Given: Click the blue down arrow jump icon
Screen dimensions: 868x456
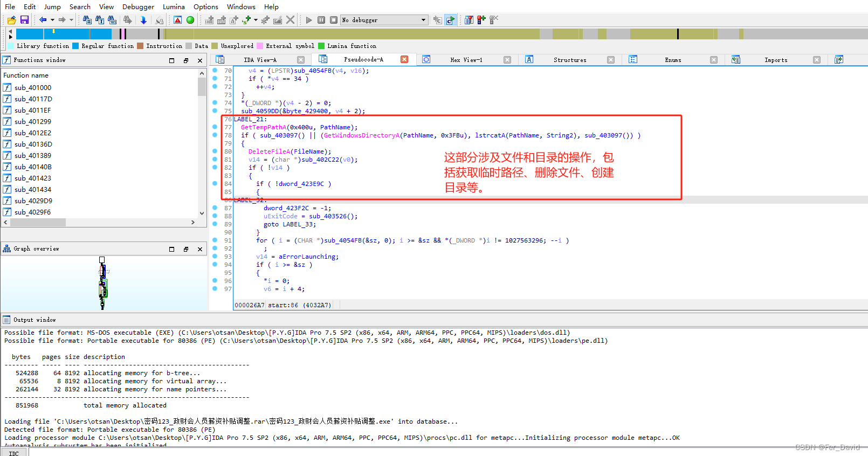Looking at the screenshot, I should tap(143, 20).
